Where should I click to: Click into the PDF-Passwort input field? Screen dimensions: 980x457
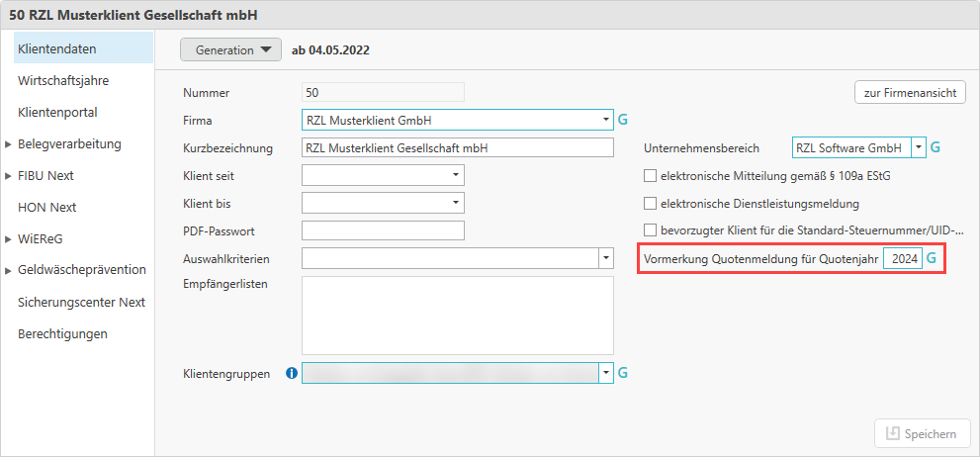[x=383, y=230]
